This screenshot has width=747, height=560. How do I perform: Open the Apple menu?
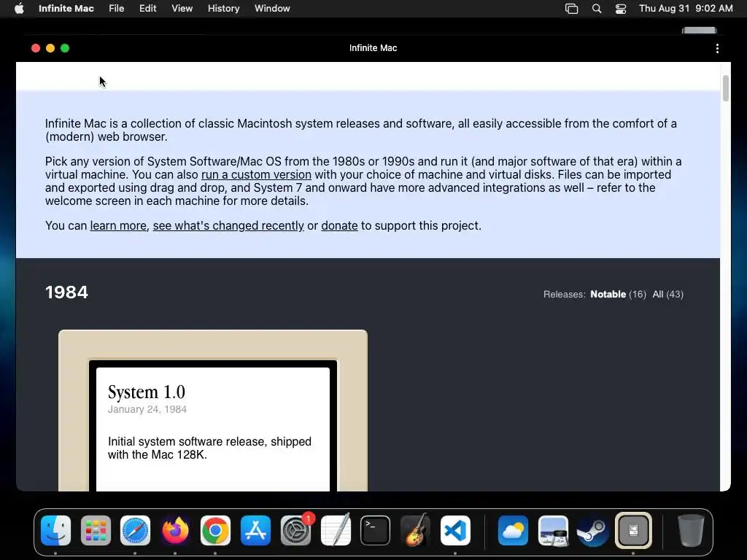tap(19, 9)
